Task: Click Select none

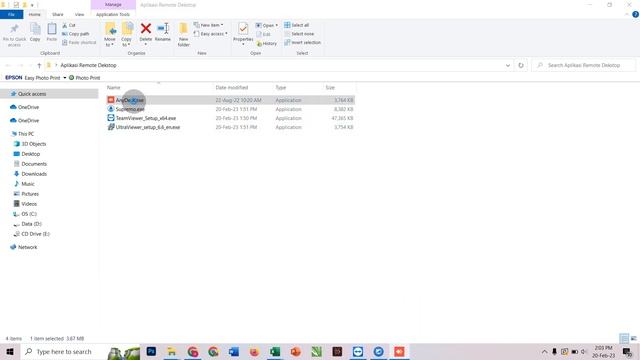Action: 299,34
